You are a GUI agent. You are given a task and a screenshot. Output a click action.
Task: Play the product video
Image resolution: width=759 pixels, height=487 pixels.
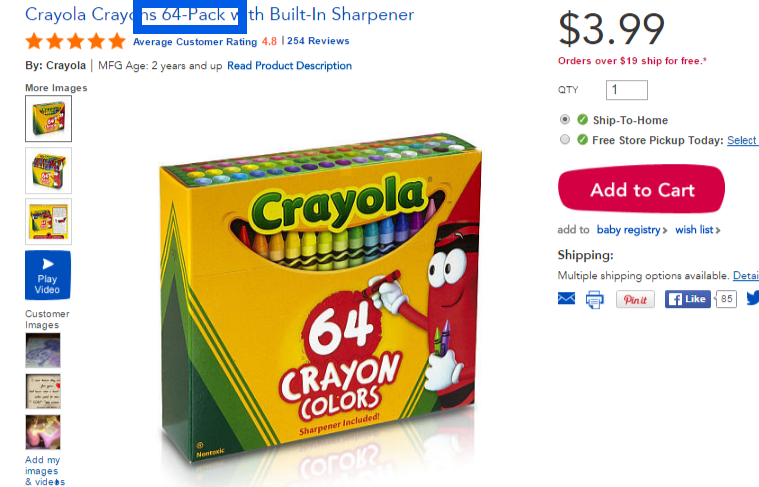tap(48, 275)
